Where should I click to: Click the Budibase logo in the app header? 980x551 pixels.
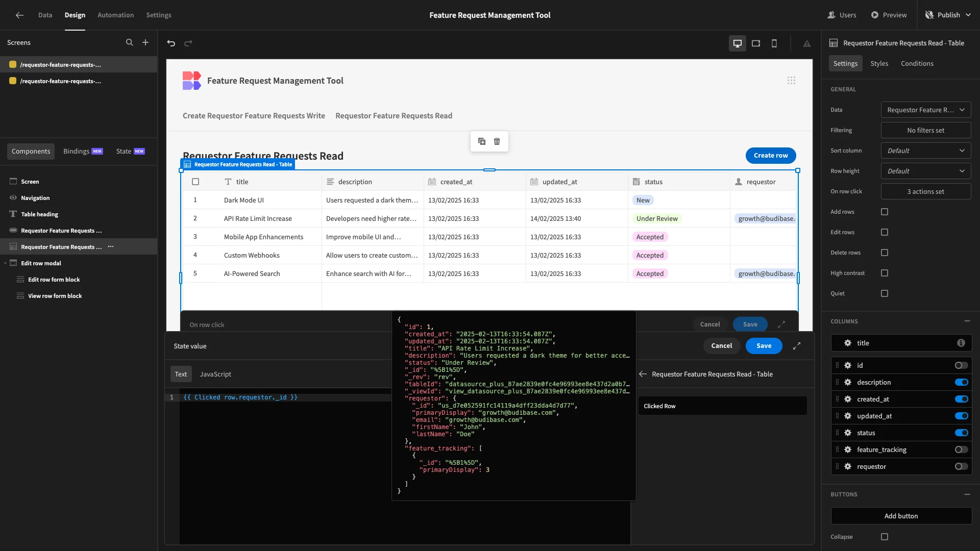click(x=192, y=81)
